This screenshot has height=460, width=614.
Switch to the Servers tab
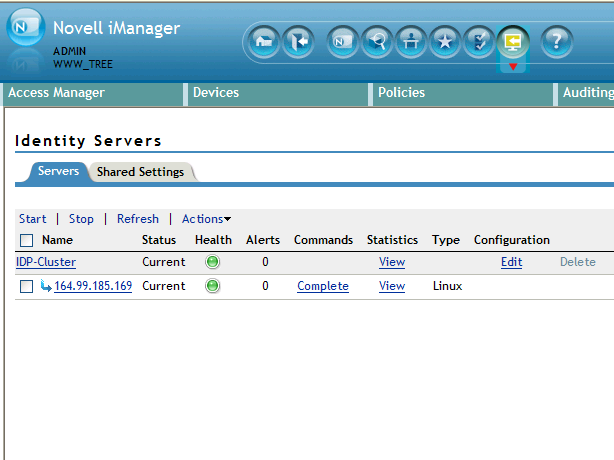[58, 171]
